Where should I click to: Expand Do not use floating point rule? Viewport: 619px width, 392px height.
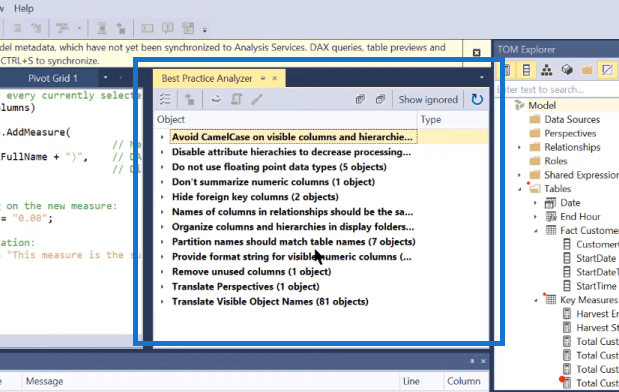click(162, 167)
